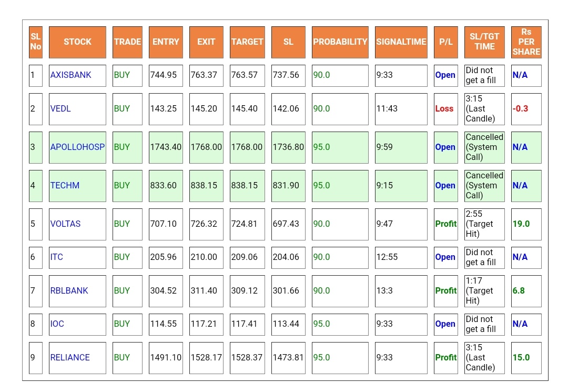The image size is (568, 392).
Task: Click the SL/TGT TIME column header
Action: pos(484,42)
